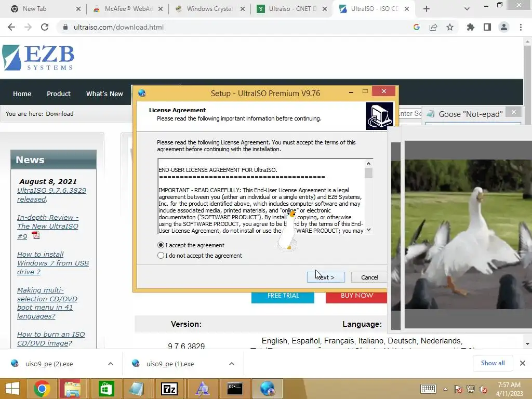Click the license text scroll up arrow

tap(368, 164)
